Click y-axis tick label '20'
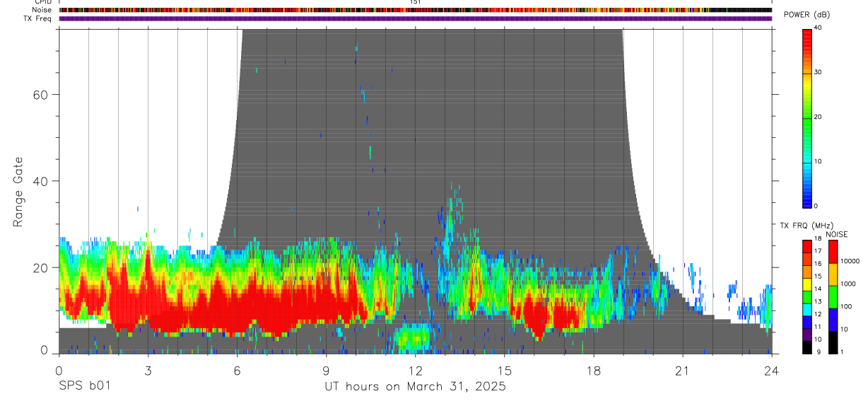Viewport: 868px width, 401px height. click(42, 267)
